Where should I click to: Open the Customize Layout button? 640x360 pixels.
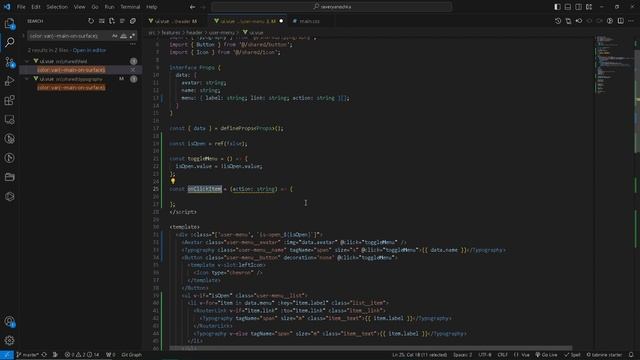tap(589, 7)
